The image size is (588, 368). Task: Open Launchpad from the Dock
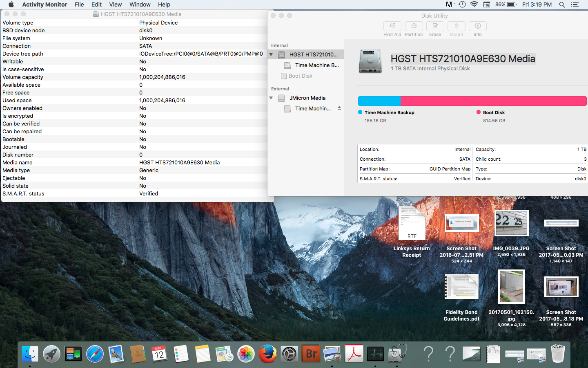[51, 354]
